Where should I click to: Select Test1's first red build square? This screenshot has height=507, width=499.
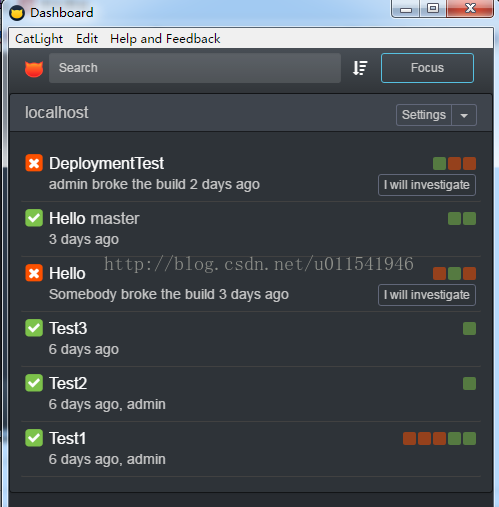(x=409, y=439)
